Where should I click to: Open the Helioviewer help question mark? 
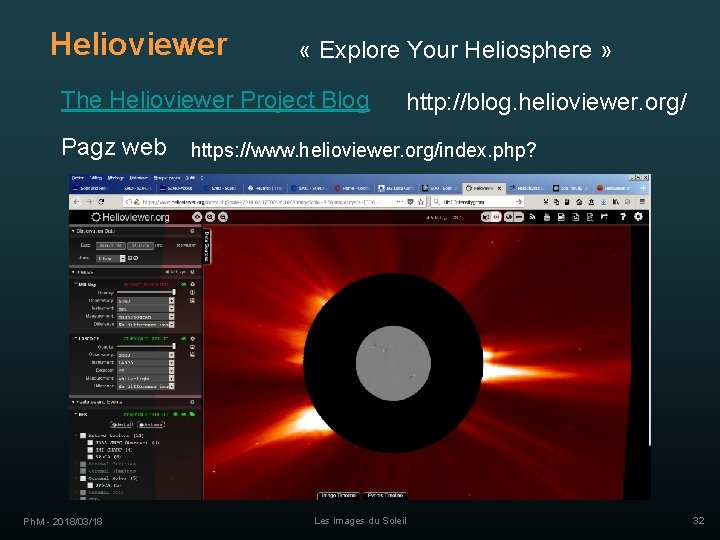click(623, 217)
